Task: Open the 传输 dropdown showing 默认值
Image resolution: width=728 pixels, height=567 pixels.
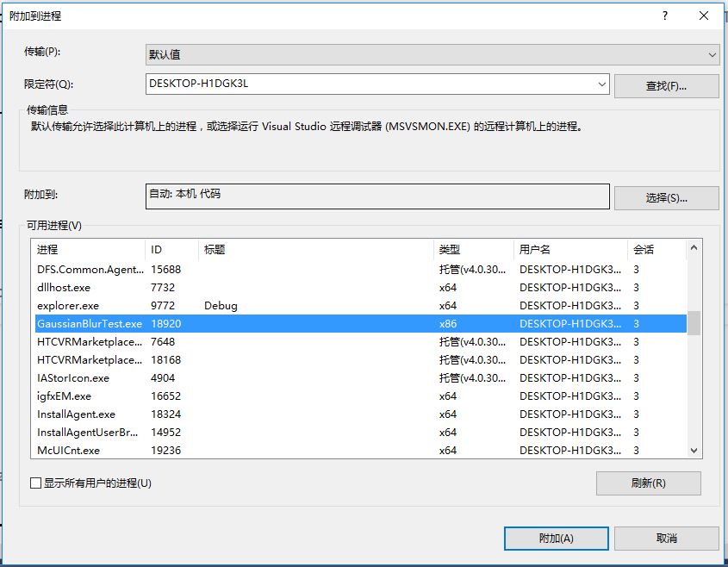Action: click(432, 55)
